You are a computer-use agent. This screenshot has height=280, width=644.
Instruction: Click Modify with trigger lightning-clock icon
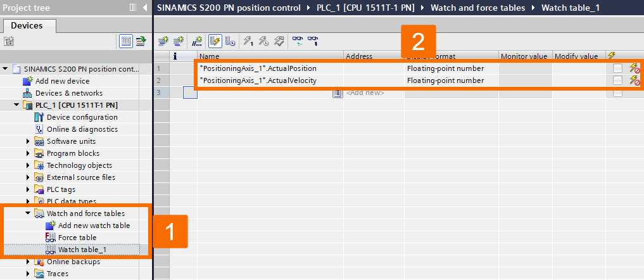coord(263,41)
